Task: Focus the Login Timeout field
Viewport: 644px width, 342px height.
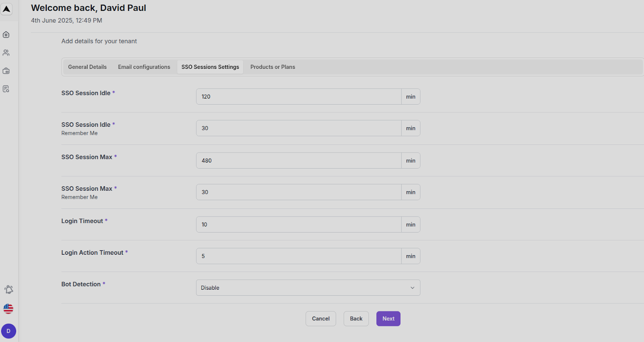Action: click(299, 225)
